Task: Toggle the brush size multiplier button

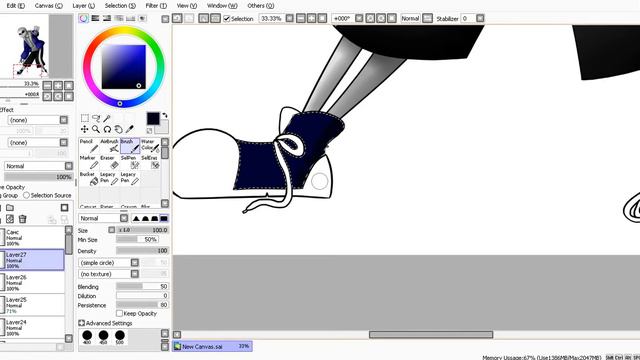Action: pos(111,230)
